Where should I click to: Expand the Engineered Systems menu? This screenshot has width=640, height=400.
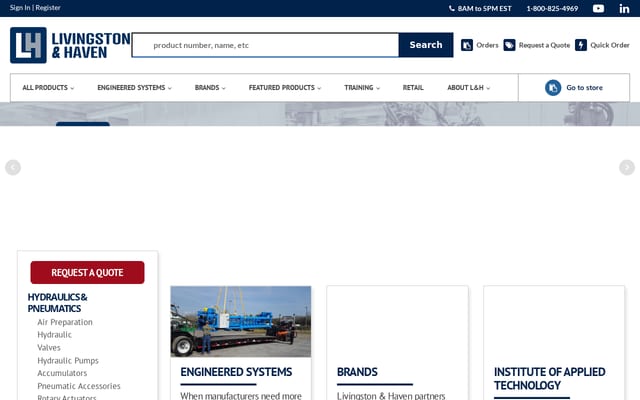pyautogui.click(x=134, y=88)
